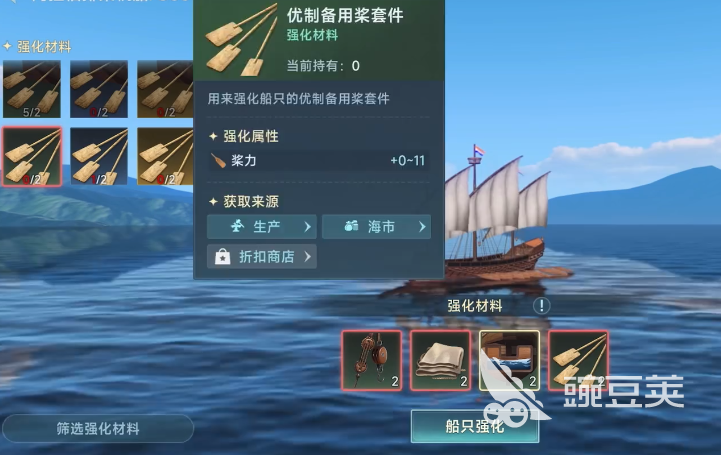
Task: Select the oar material showing 1/2
Action: [99, 157]
